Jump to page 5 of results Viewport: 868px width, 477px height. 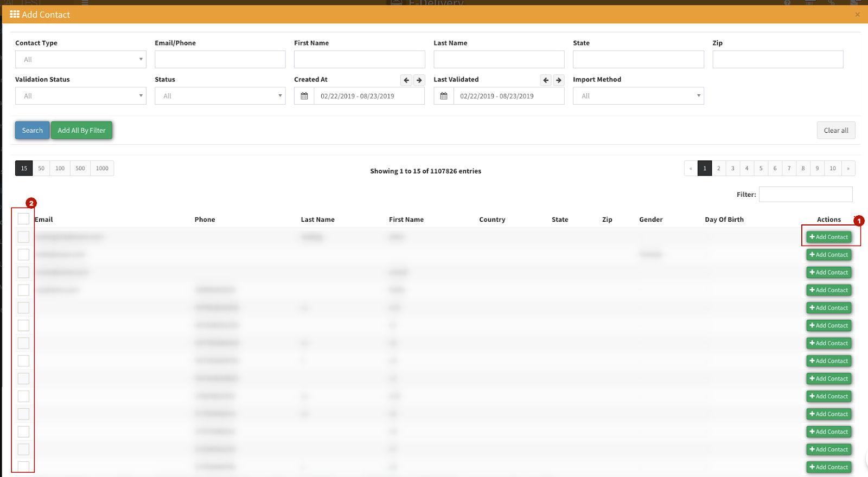(761, 169)
